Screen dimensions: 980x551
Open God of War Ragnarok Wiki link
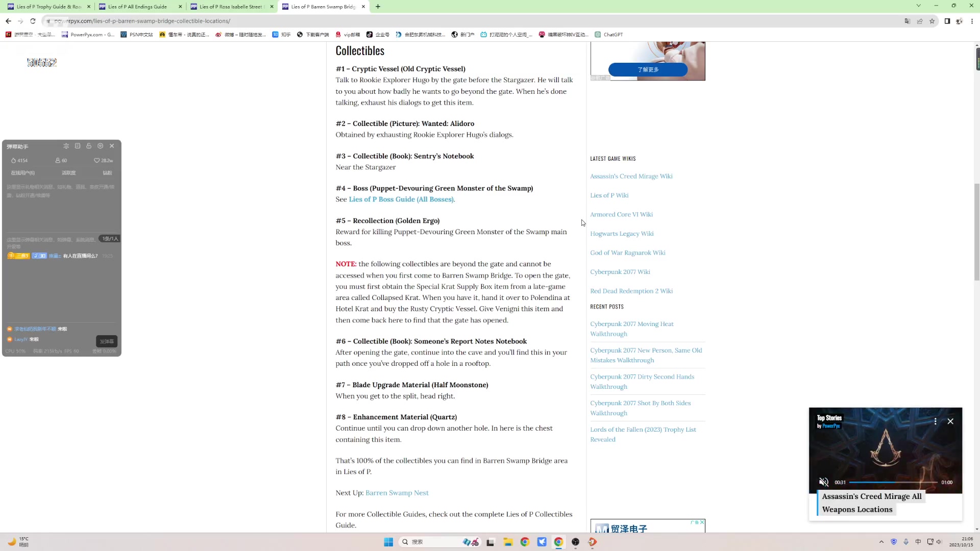tap(627, 253)
